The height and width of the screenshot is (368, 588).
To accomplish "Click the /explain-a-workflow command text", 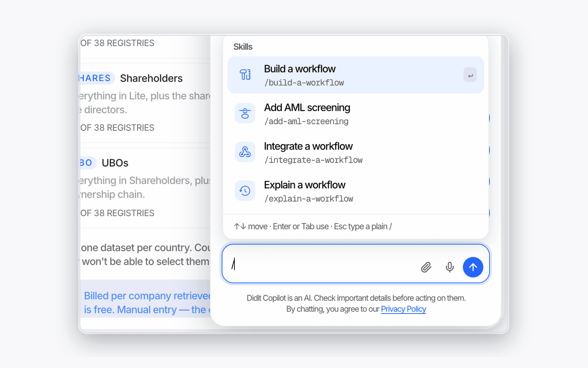I will pos(309,199).
